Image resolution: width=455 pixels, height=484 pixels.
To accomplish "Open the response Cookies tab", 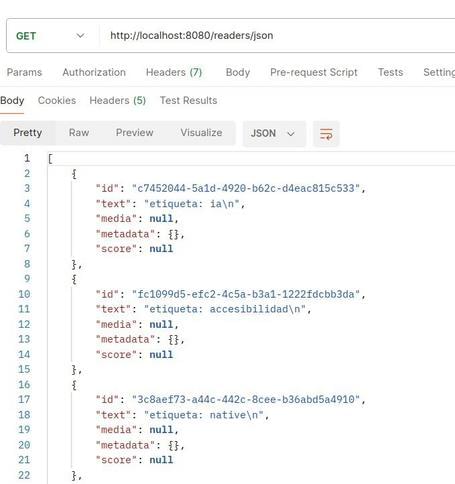I will coord(57,100).
